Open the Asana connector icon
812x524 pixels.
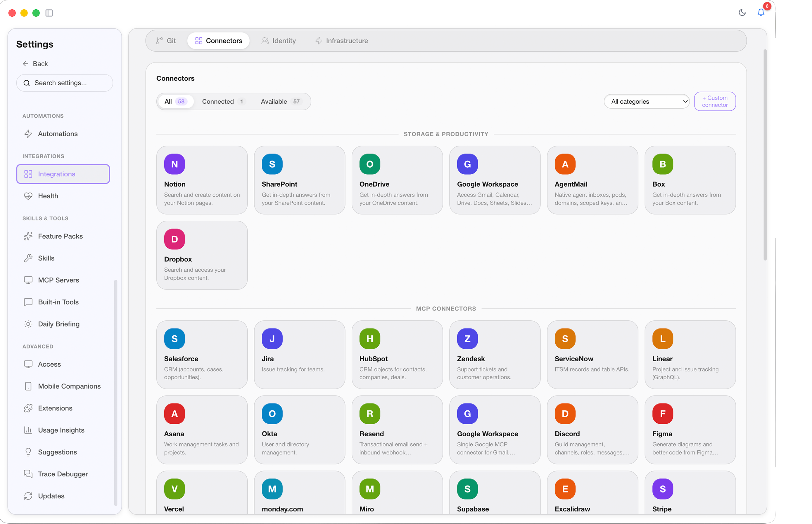(x=174, y=414)
